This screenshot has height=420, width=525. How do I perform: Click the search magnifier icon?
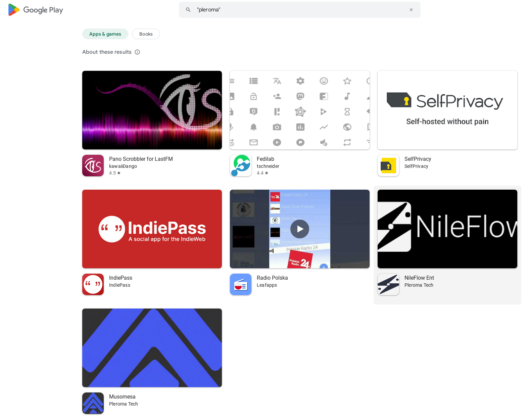188,10
